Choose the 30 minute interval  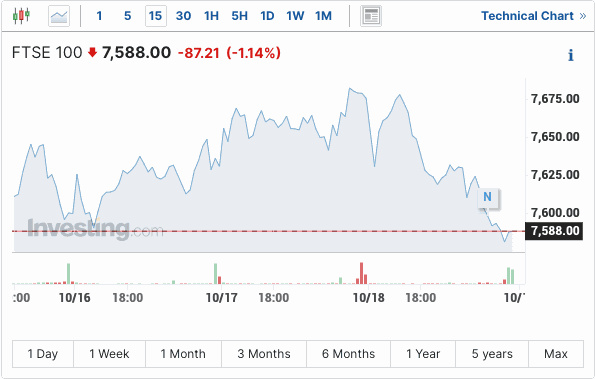point(183,16)
